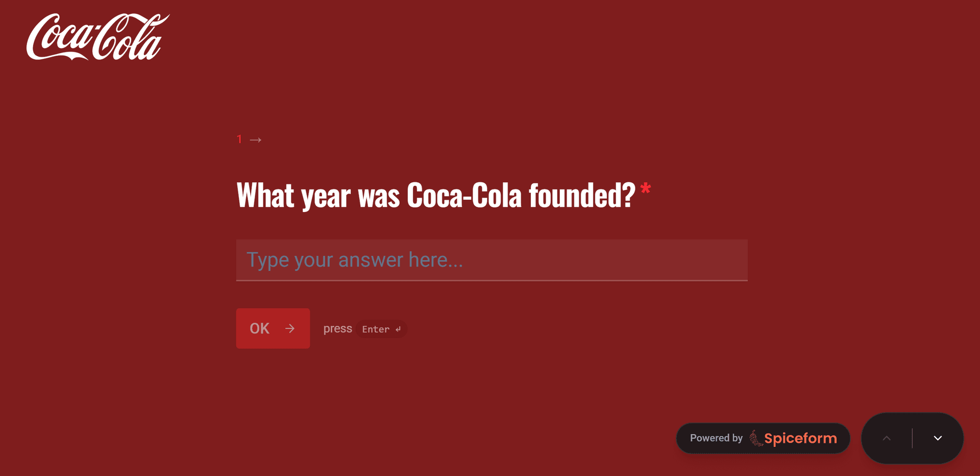Screen dimensions: 980x476
Task: Open the Powered by Spiceform badge
Action: pos(763,438)
